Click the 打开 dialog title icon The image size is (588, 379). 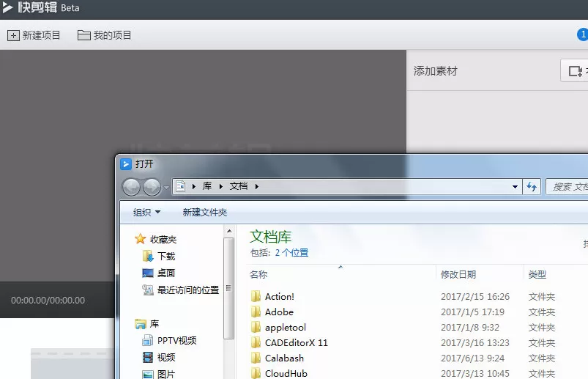click(126, 164)
